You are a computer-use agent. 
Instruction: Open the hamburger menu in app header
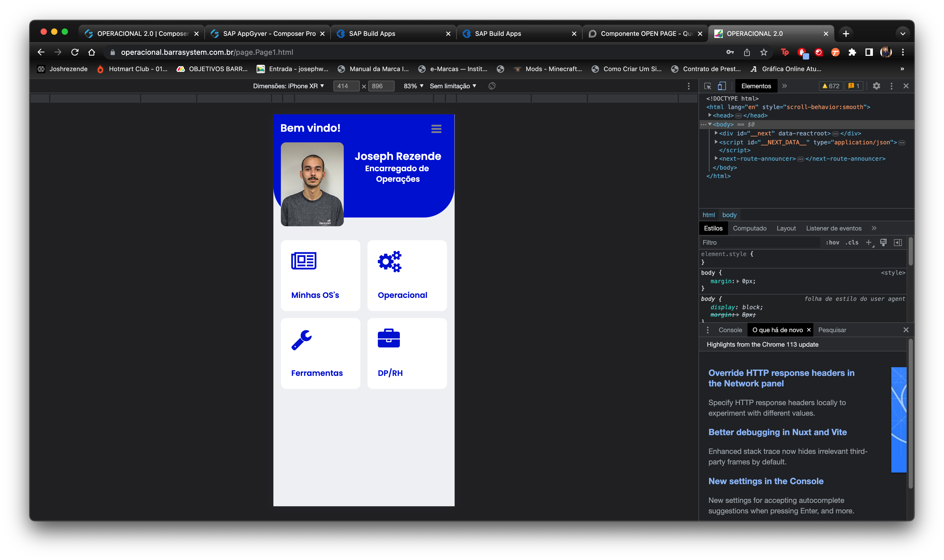(436, 129)
